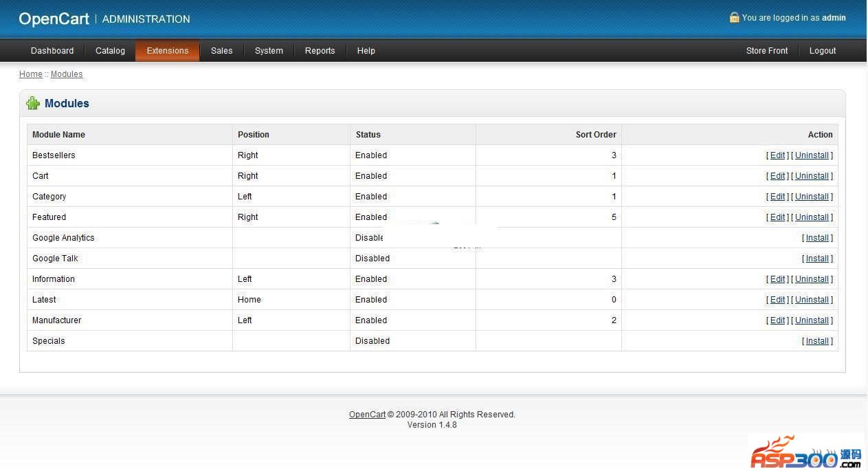The height and width of the screenshot is (471, 868).
Task: Open the Sales menu
Action: click(221, 50)
